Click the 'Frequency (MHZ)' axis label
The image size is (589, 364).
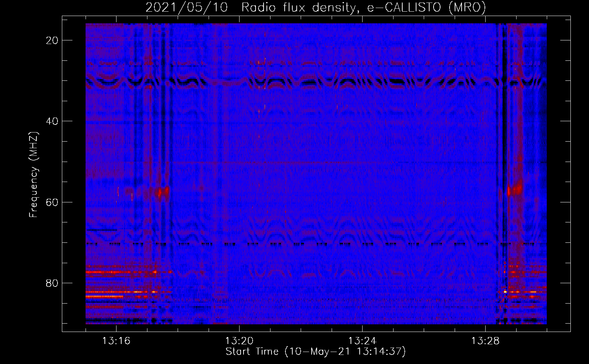pos(33,174)
